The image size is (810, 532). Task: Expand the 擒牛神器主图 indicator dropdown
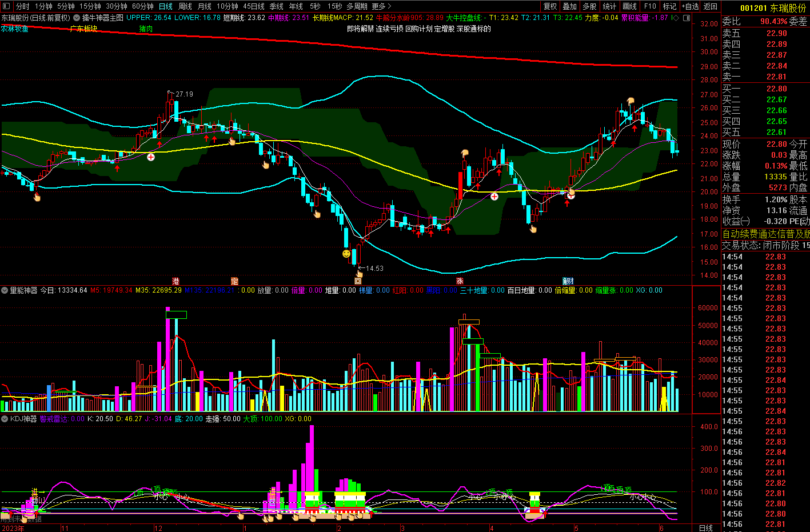(77, 18)
